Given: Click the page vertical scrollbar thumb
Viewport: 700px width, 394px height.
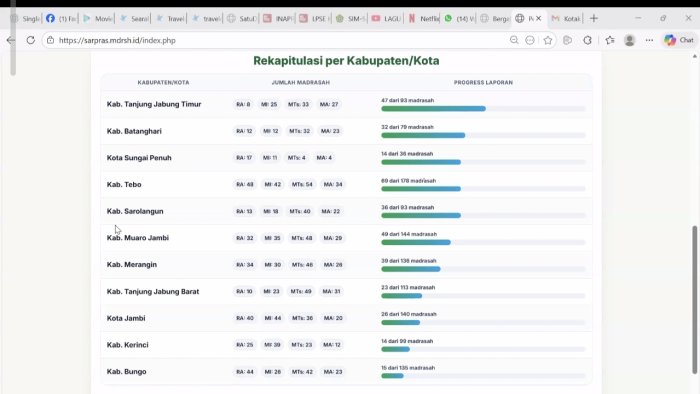Looking at the screenshot, I should coord(695,299).
